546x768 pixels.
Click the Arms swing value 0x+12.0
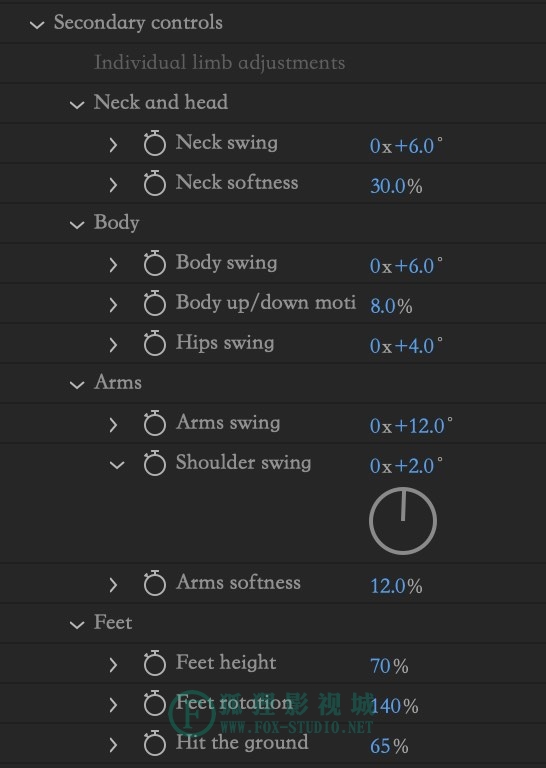point(411,426)
